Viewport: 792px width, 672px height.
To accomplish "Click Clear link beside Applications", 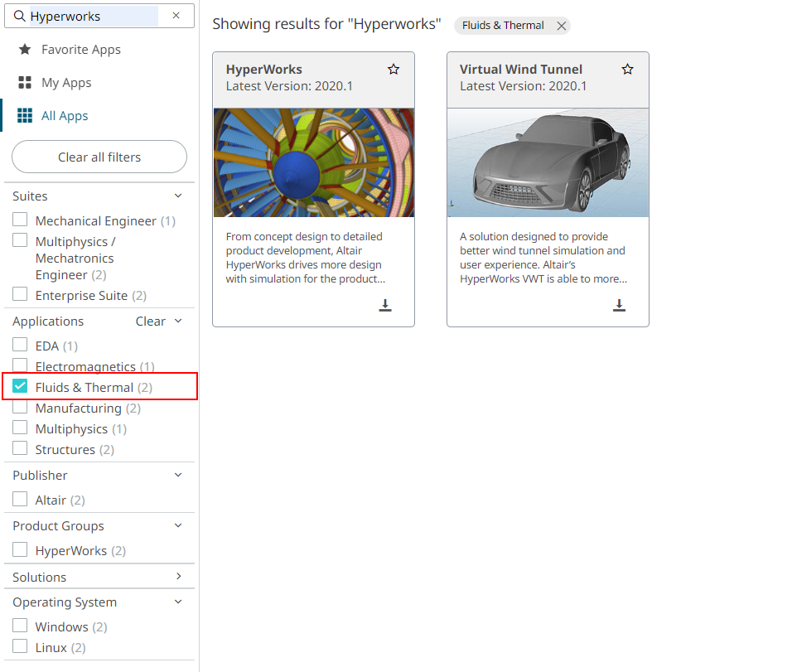I will (x=150, y=321).
